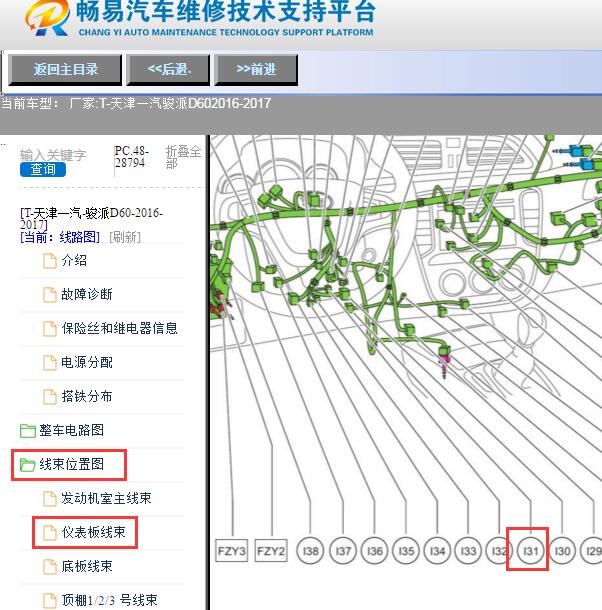This screenshot has width=602, height=610.
Task: Select connector label FZY2
Action: tap(271, 551)
